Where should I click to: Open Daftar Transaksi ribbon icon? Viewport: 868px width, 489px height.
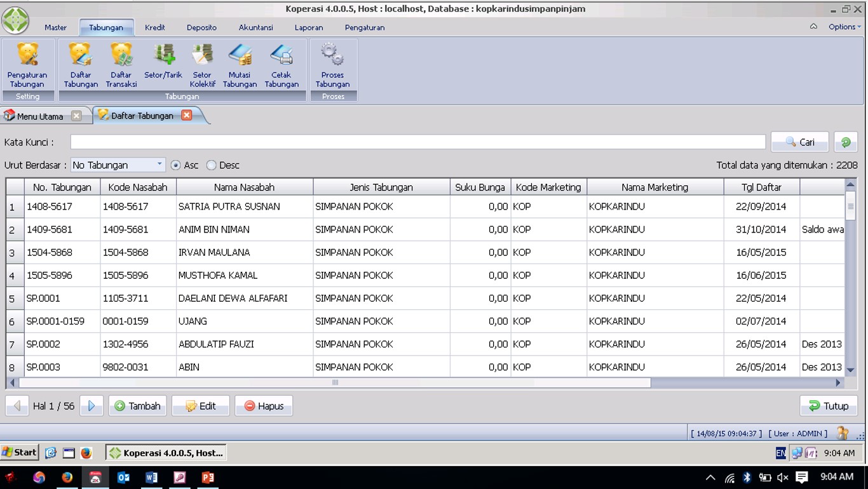point(121,65)
